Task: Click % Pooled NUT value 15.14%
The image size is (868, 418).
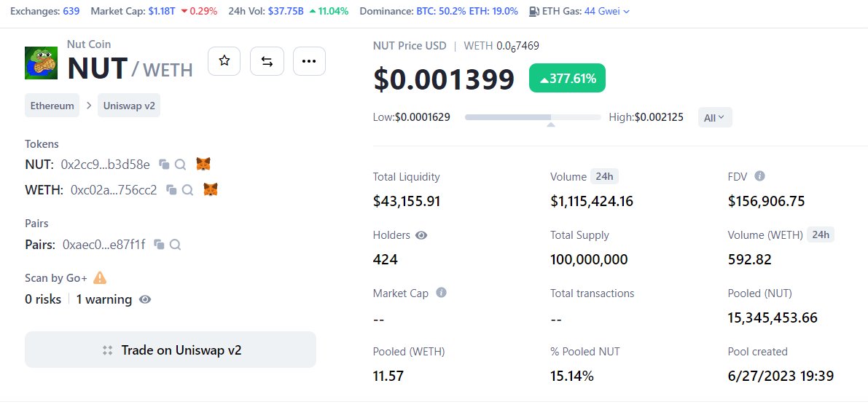Action: coord(572,376)
